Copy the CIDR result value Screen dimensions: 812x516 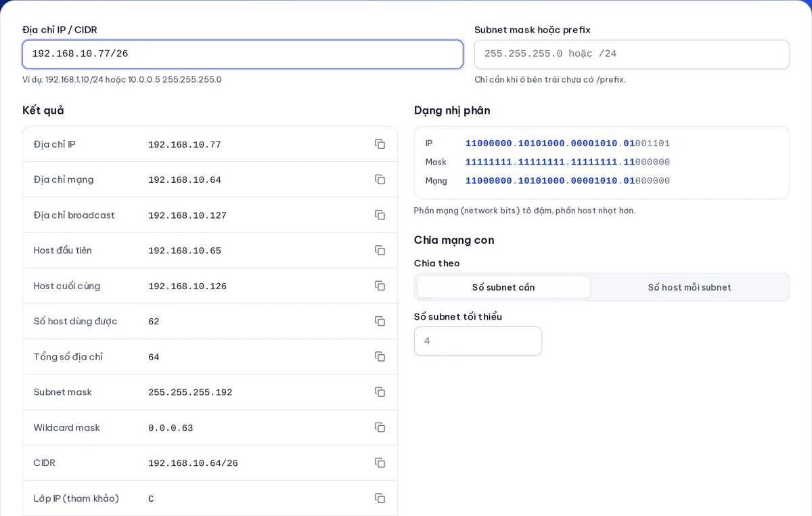pos(380,463)
